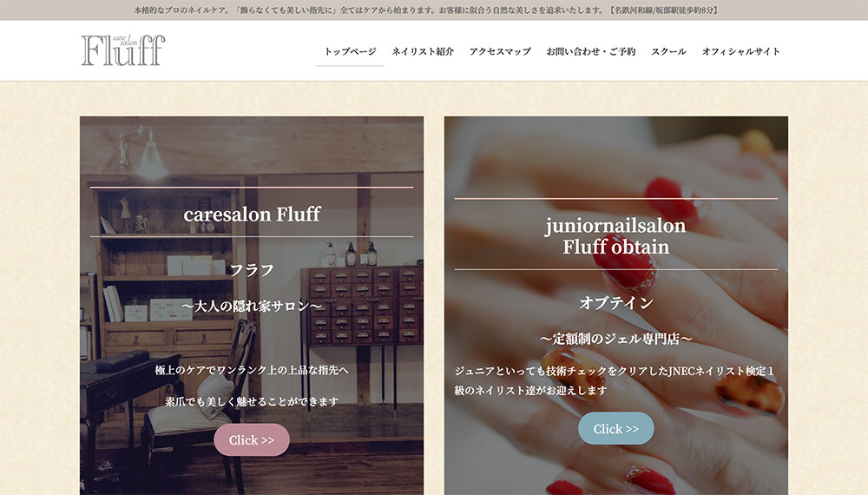Click the salon interior photo card
The width and height of the screenshot is (868, 495).
pos(252,306)
